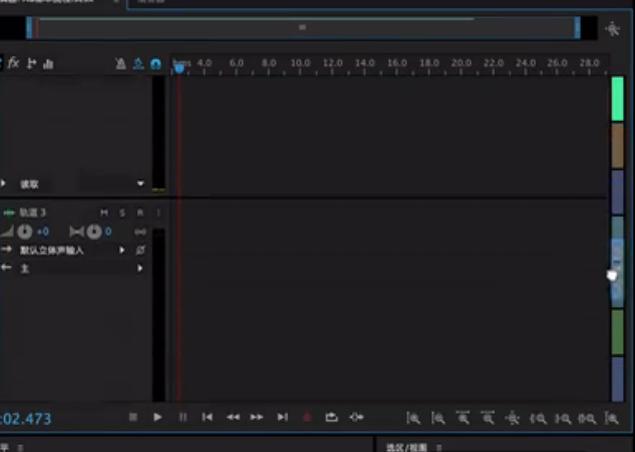Viewport: 635px width, 452px height.
Task: Click the 20.0 mark on time ruler
Action: pyautogui.click(x=461, y=63)
